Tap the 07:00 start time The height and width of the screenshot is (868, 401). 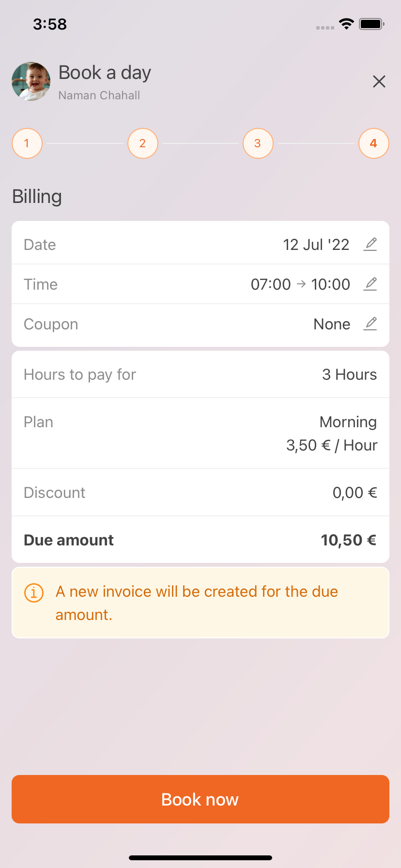(x=271, y=284)
